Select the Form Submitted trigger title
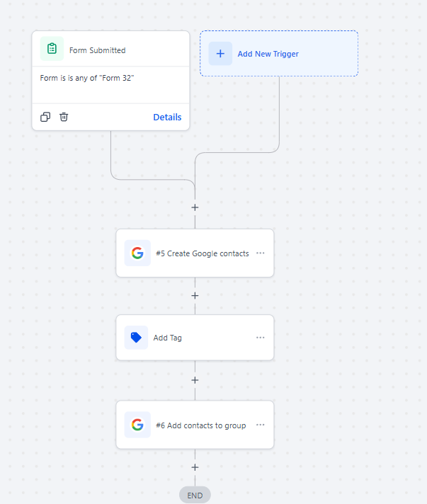427x504 pixels. pyautogui.click(x=98, y=50)
